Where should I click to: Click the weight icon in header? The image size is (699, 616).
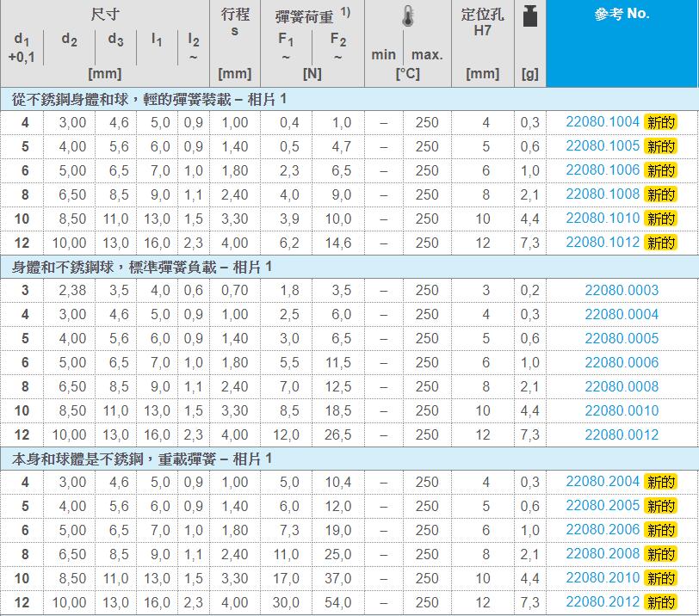tap(529, 16)
